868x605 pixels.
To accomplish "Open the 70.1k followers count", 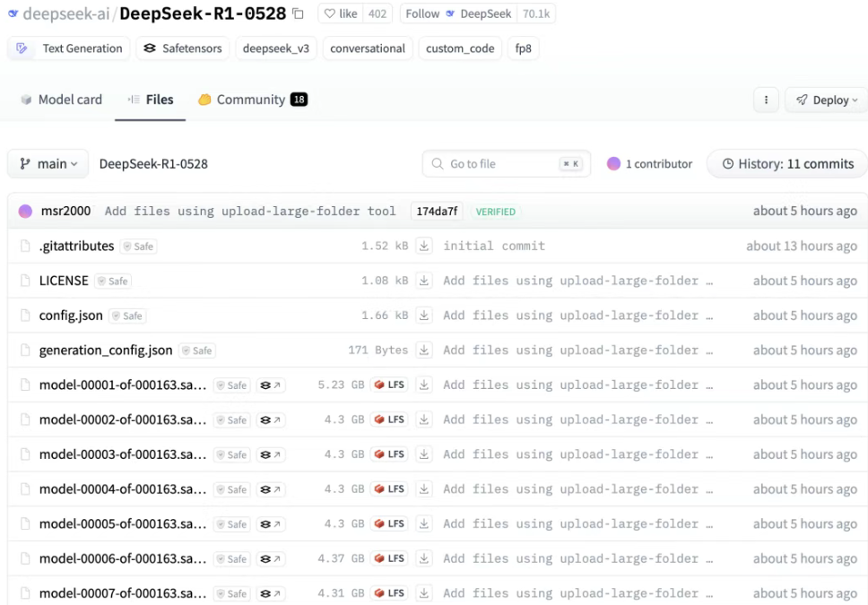I will pyautogui.click(x=536, y=13).
